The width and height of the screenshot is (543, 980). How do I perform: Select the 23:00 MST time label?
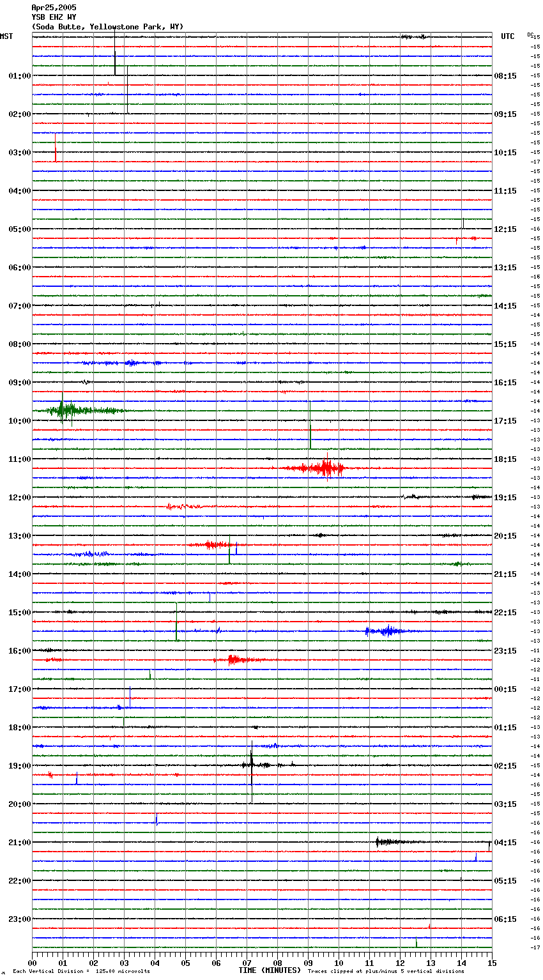(x=20, y=919)
